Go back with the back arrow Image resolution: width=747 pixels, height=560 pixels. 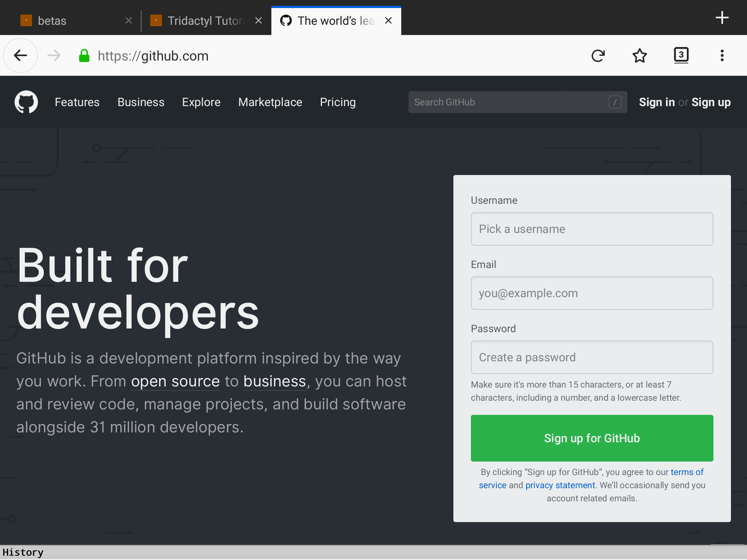(x=20, y=55)
